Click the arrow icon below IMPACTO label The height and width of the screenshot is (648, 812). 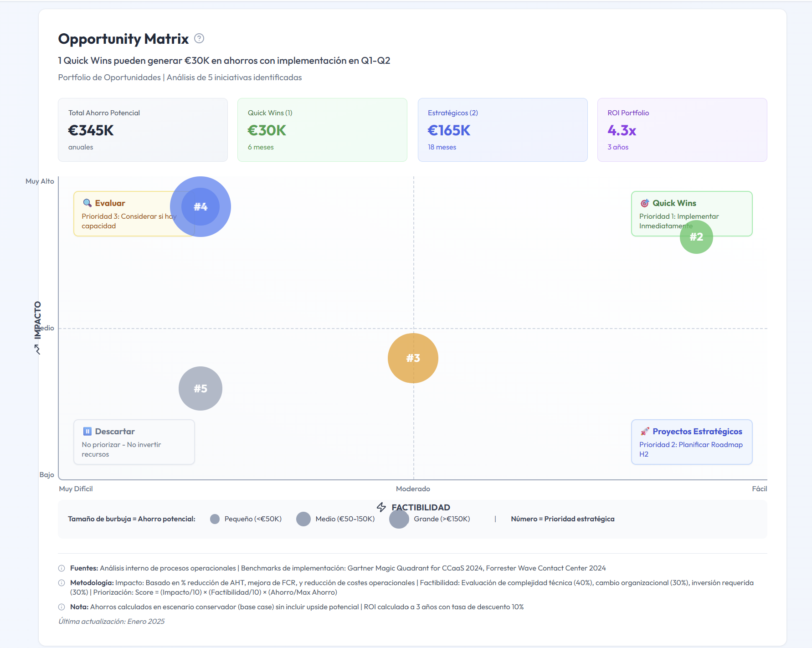tap(37, 350)
